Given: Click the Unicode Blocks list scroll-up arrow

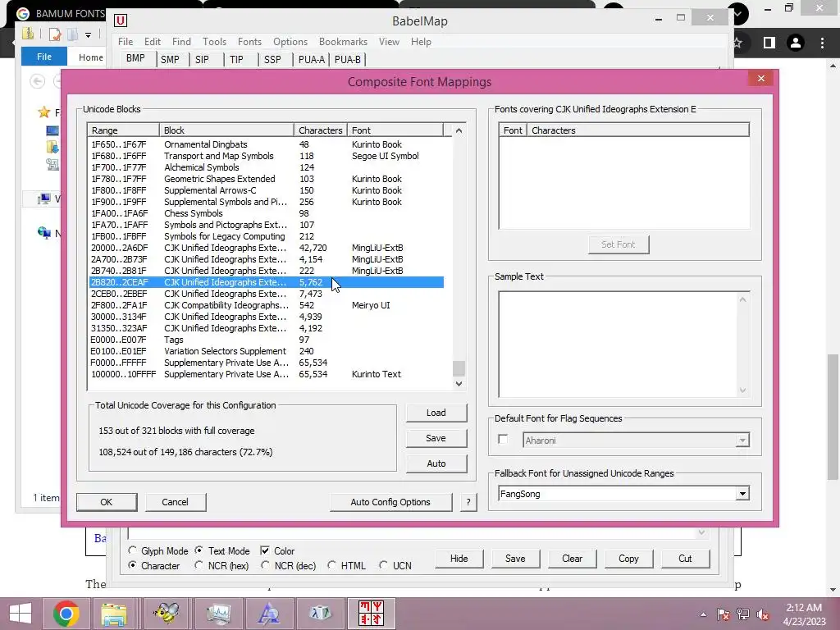Looking at the screenshot, I should 459,130.
